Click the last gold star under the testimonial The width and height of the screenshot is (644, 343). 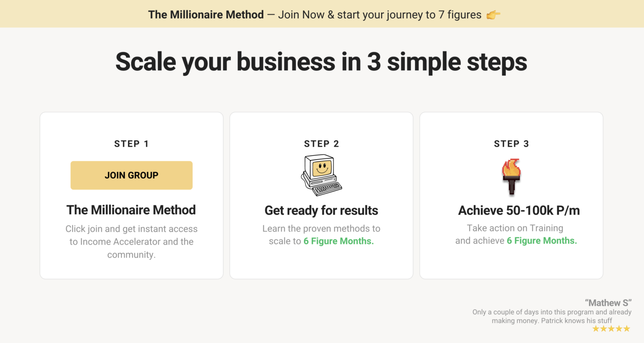(x=627, y=328)
